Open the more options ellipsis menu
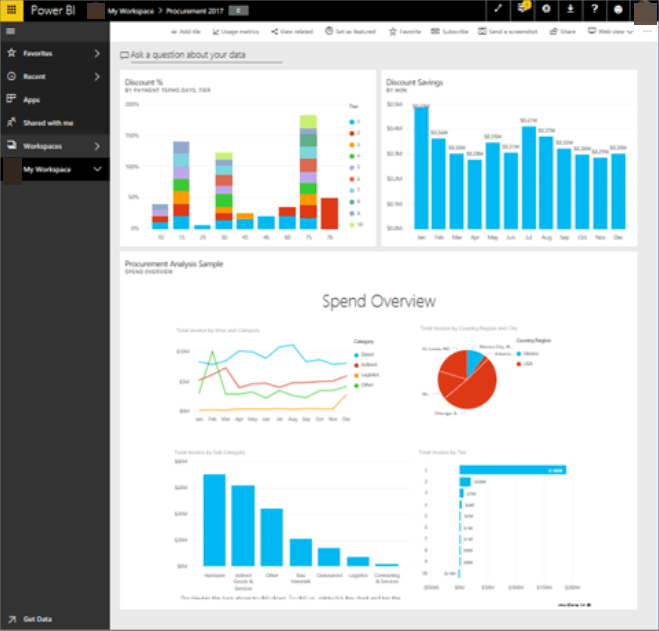The height and width of the screenshot is (631, 659). pos(647,32)
